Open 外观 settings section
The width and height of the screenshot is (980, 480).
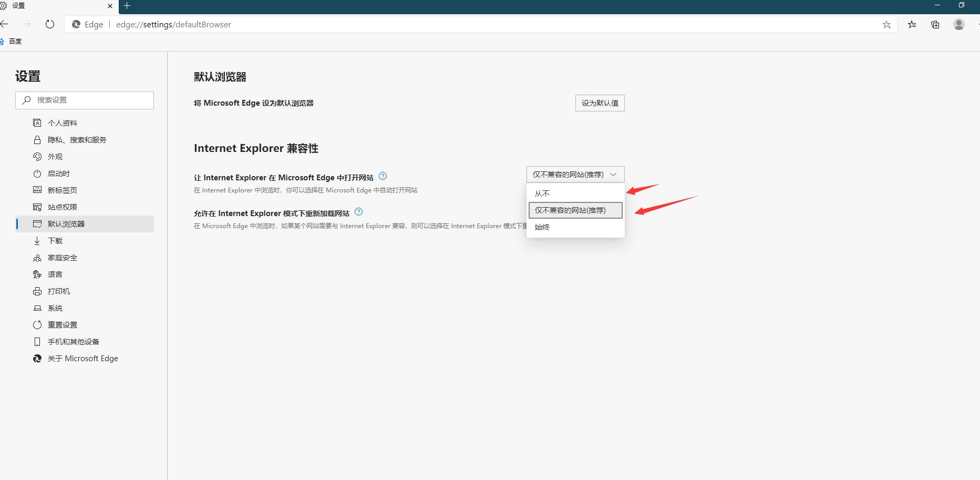(85, 157)
